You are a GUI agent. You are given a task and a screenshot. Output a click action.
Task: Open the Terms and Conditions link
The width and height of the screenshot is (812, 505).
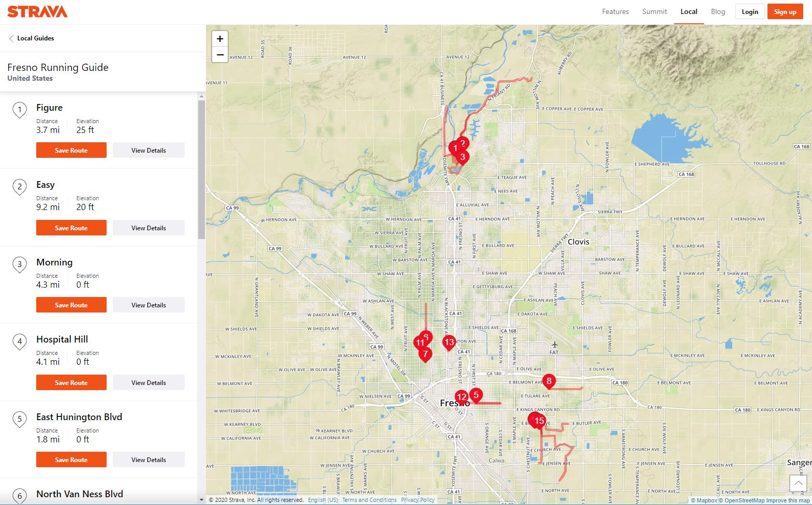pyautogui.click(x=369, y=500)
